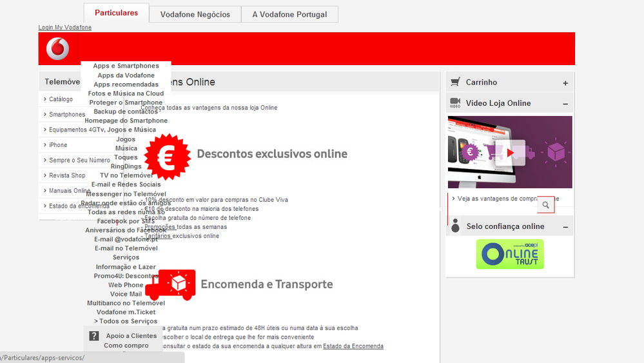Select E-mail e Redes Sociais item
The image size is (644, 363).
click(x=126, y=184)
